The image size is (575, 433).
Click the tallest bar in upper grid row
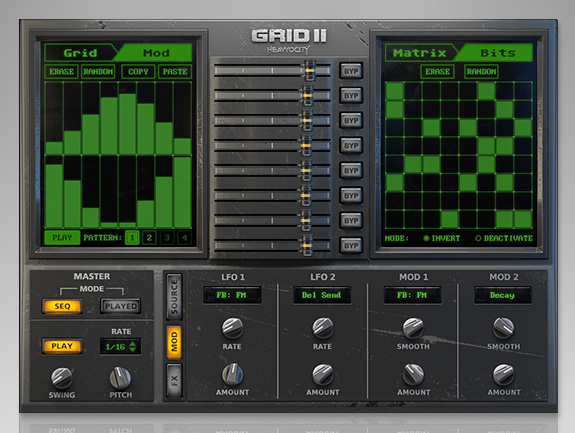tap(127, 124)
